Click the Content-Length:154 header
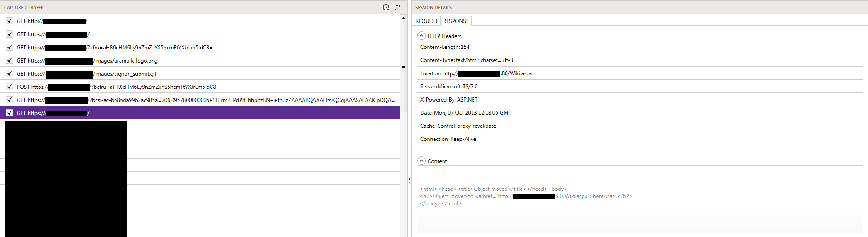This screenshot has width=868, height=237. pos(445,47)
